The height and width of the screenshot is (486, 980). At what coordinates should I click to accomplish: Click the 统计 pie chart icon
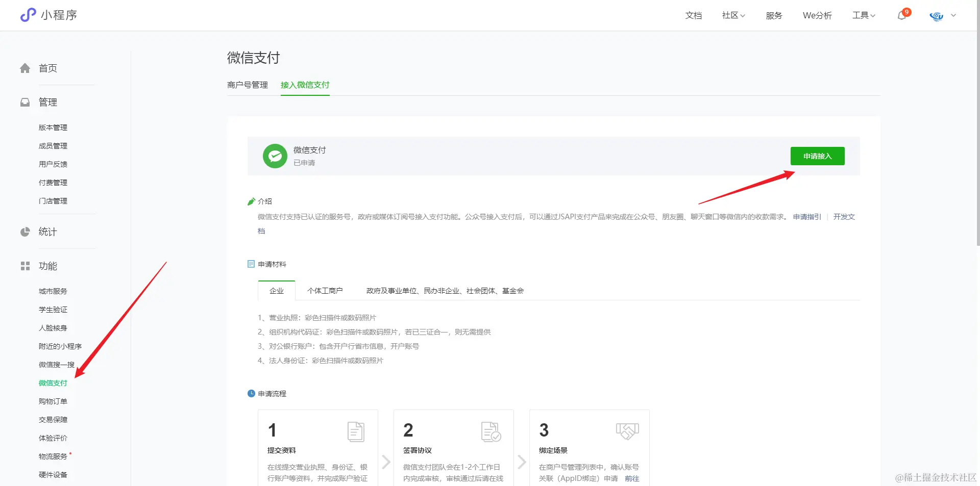tap(25, 232)
